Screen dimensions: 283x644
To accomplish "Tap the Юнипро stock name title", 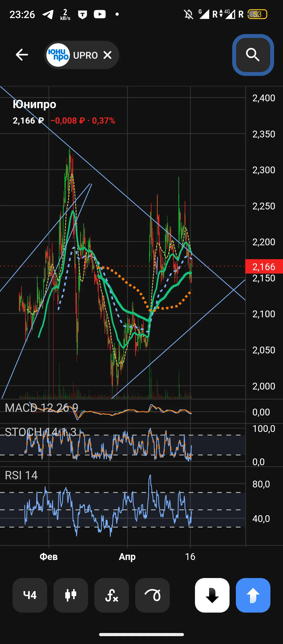I will (34, 104).
